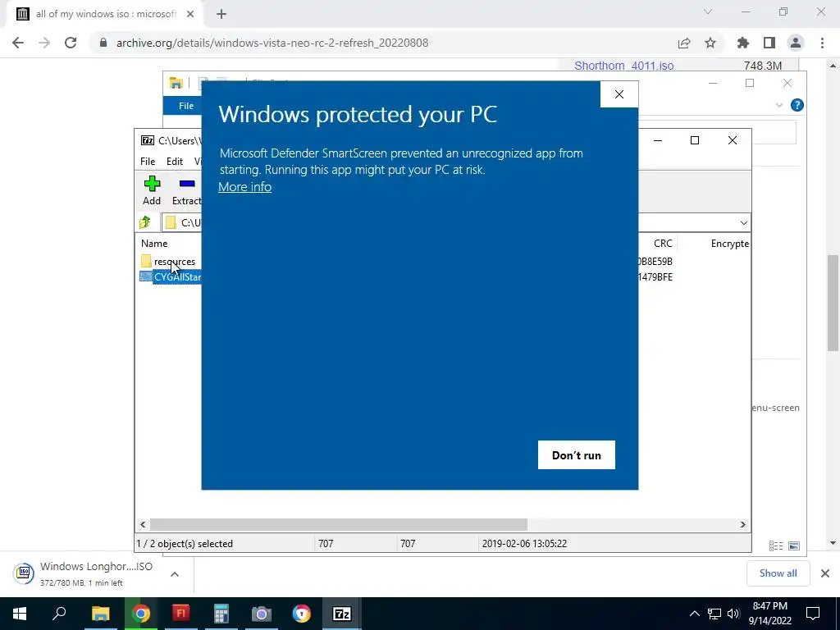The height and width of the screenshot is (630, 840).
Task: Open taskbar search
Action: coord(59,614)
